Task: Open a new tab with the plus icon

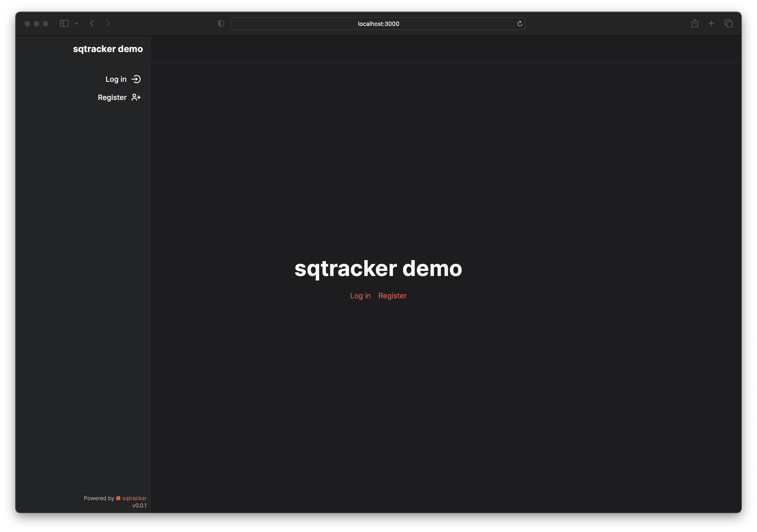Action: [711, 23]
